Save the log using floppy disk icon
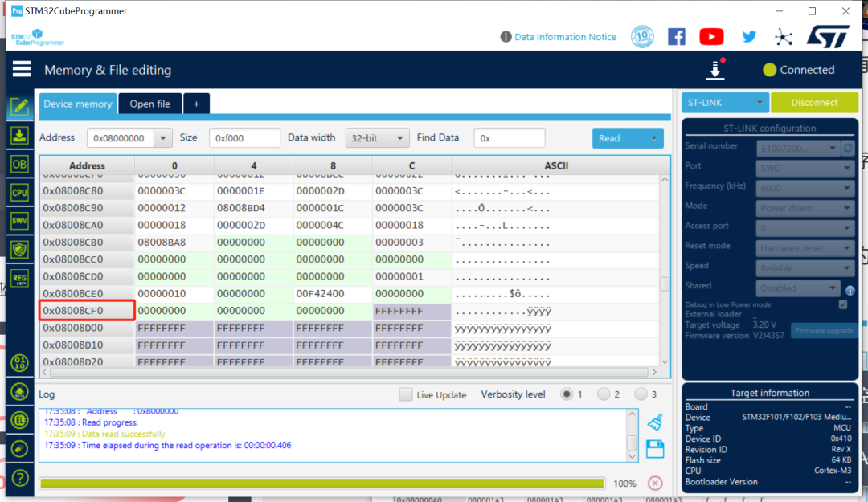The image size is (868, 502). [x=655, y=448]
